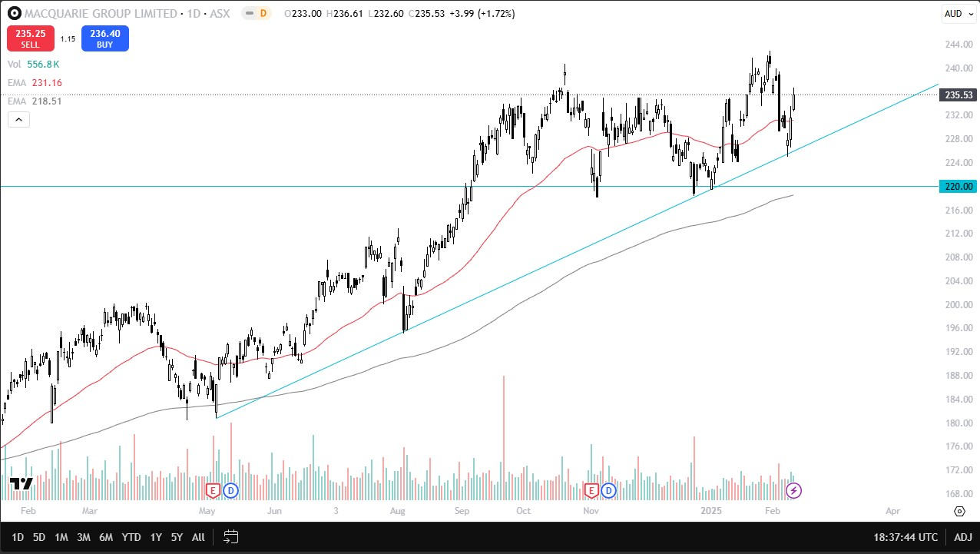Viewport: 980px width, 554px height.
Task: Select the 5D time range
Action: (39, 537)
